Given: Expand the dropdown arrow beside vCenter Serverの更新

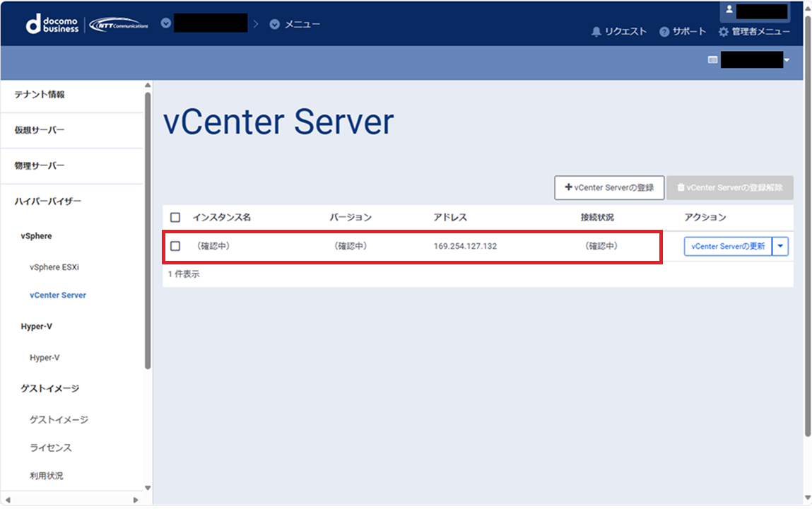Looking at the screenshot, I should click(780, 246).
